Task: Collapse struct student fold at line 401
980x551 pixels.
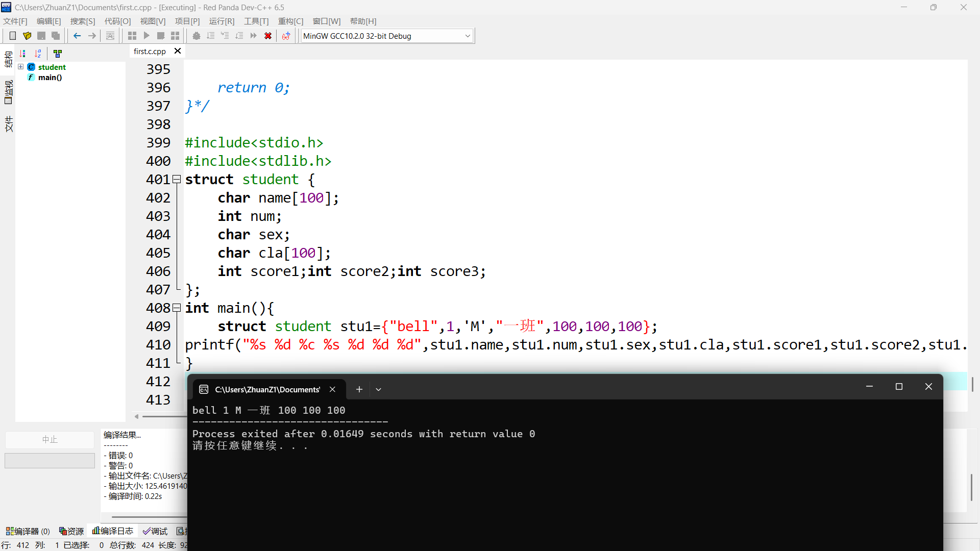Action: (x=177, y=179)
